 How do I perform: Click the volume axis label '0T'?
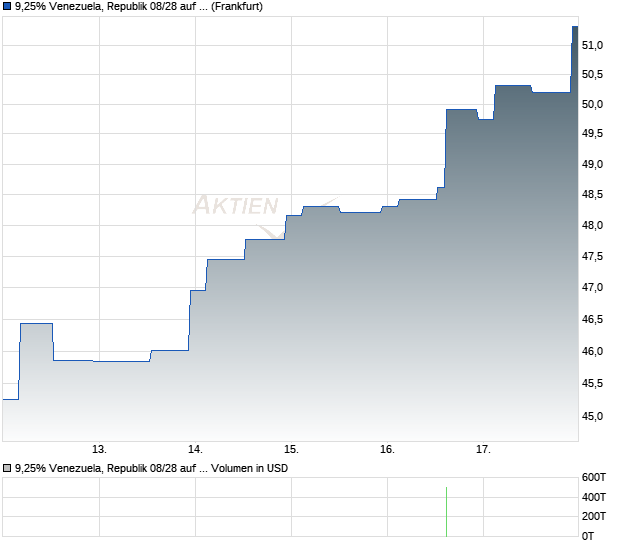588,537
